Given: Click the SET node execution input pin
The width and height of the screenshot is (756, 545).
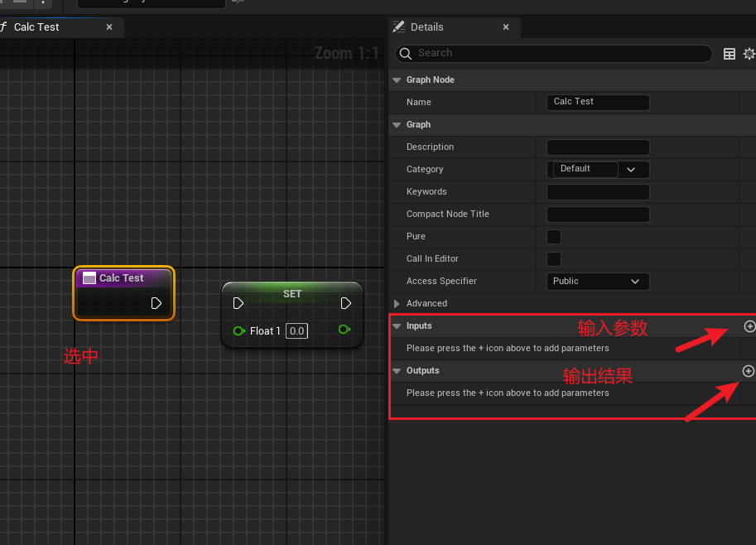Looking at the screenshot, I should pyautogui.click(x=238, y=303).
